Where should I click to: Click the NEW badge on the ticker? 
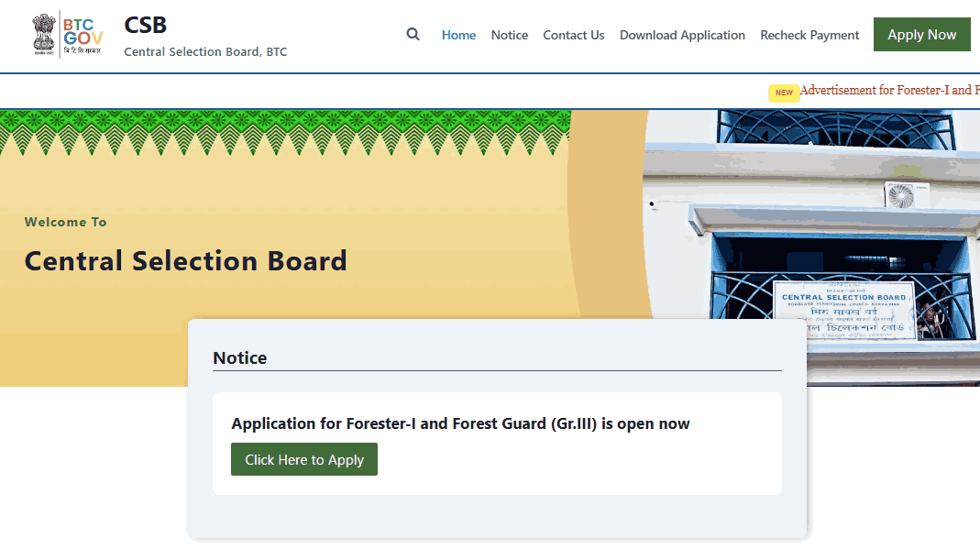[x=783, y=92]
